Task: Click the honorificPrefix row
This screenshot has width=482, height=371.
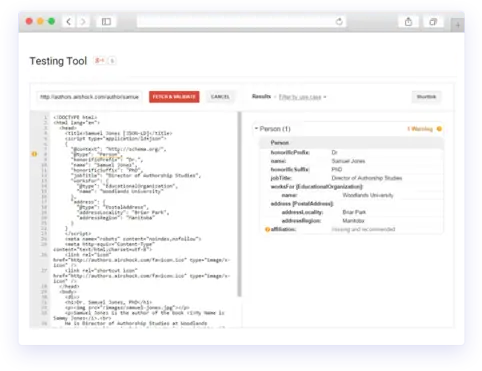Action: click(352, 152)
